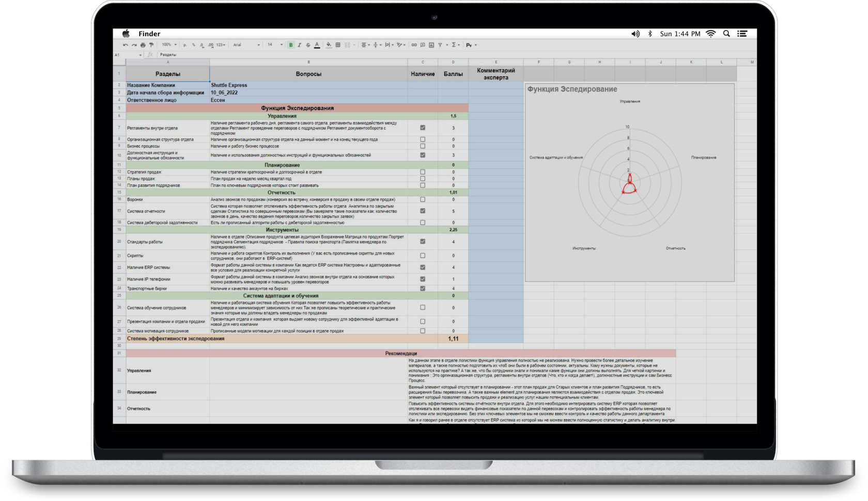This screenshot has height=501, width=868.
Task: Open the zoom 100% dropdown
Action: (x=169, y=45)
